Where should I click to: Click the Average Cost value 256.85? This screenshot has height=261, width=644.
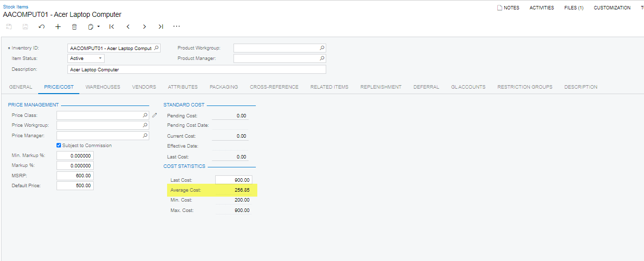click(242, 190)
